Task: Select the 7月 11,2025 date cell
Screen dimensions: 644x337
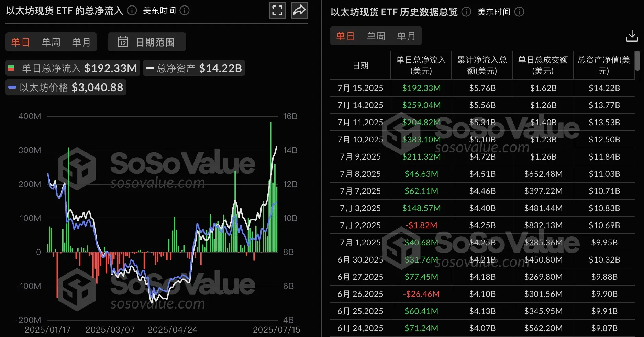Action: click(x=360, y=123)
